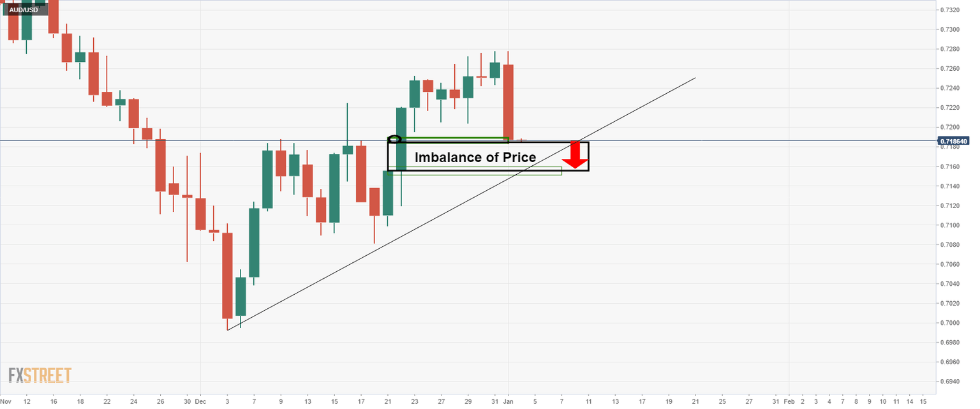
Task: Click the 'Feb' date axis label
Action: (789, 401)
